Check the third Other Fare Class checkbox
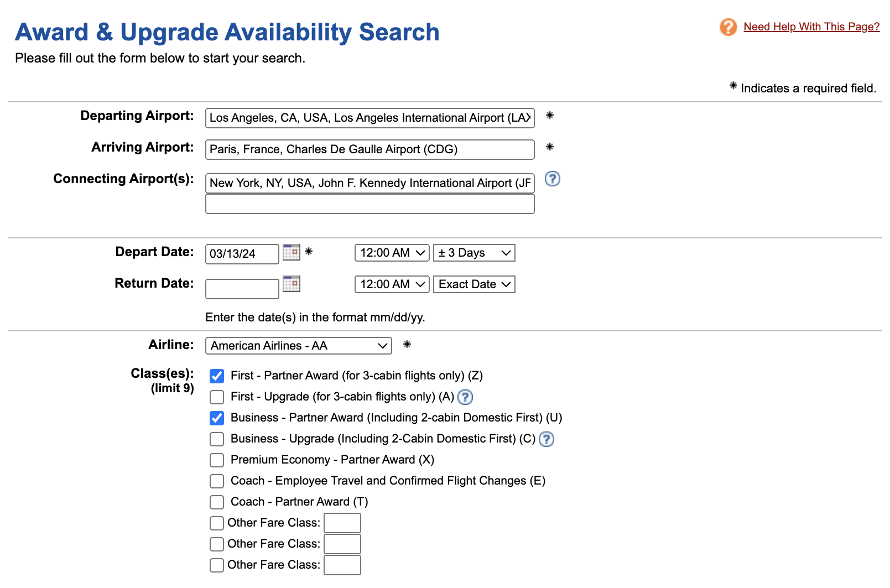 point(217,565)
